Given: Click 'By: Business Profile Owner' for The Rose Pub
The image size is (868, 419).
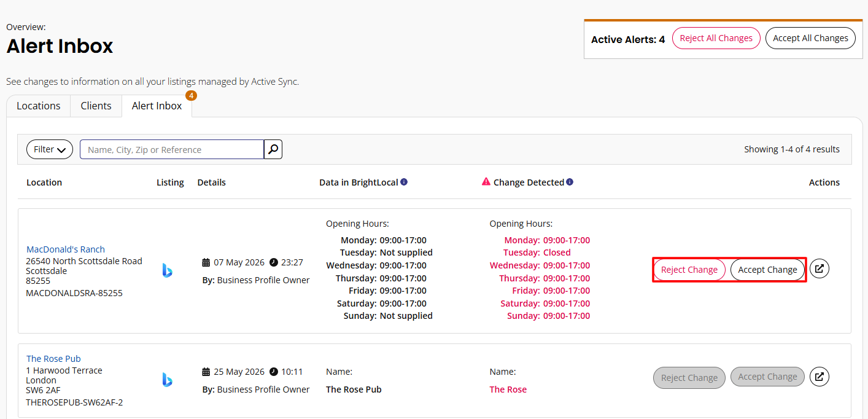Looking at the screenshot, I should [256, 390].
